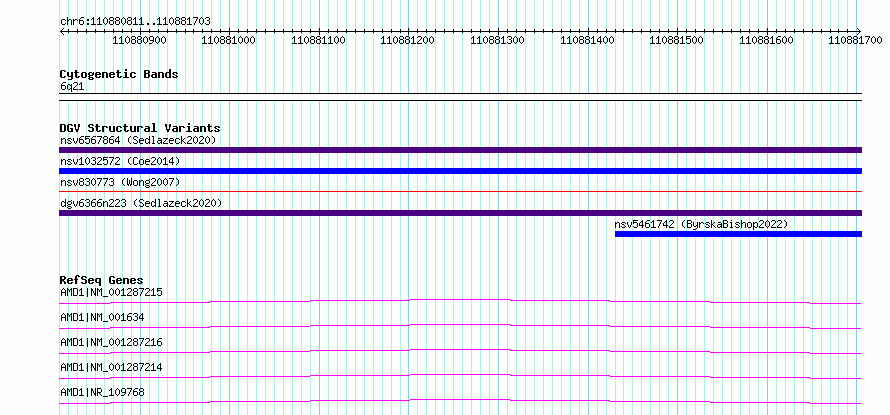Click the left arrowhead of the coordinate ruler
Screen dimensions: 890x415
click(x=62, y=31)
